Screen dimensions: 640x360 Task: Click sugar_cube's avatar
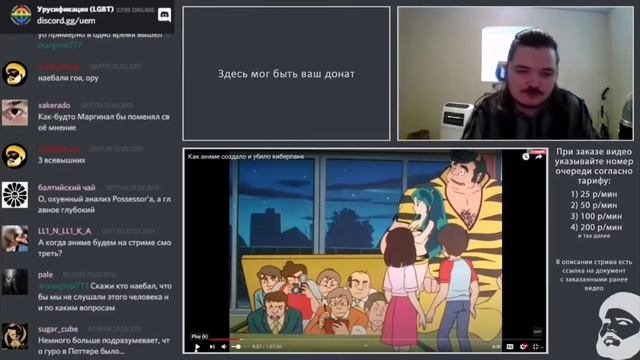click(x=15, y=336)
